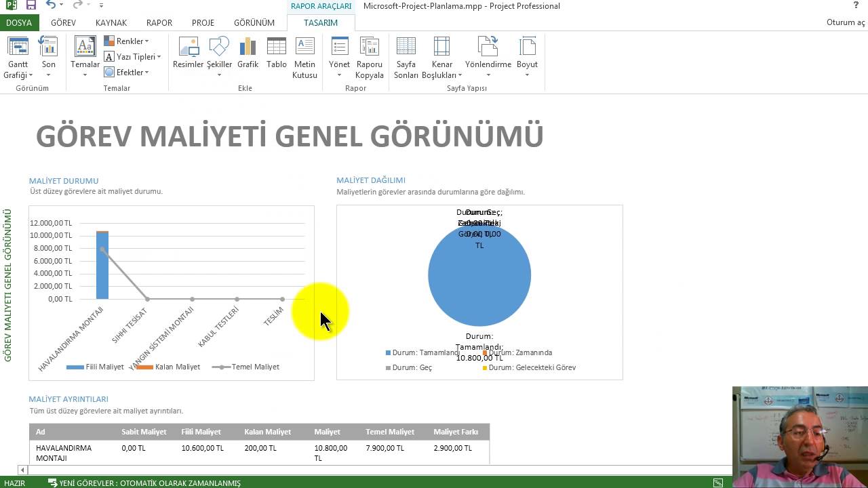Save the project with the disk icon
The height and width of the screenshot is (488, 868).
tap(31, 5)
